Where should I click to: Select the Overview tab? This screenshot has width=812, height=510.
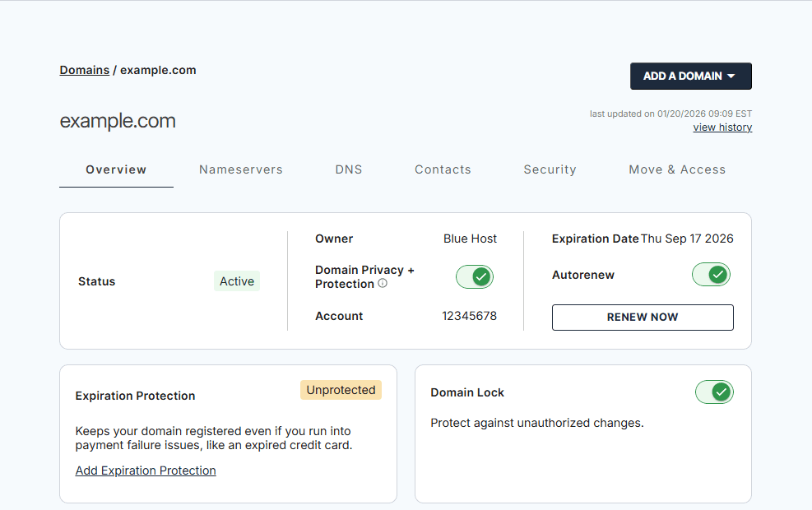[116, 170]
